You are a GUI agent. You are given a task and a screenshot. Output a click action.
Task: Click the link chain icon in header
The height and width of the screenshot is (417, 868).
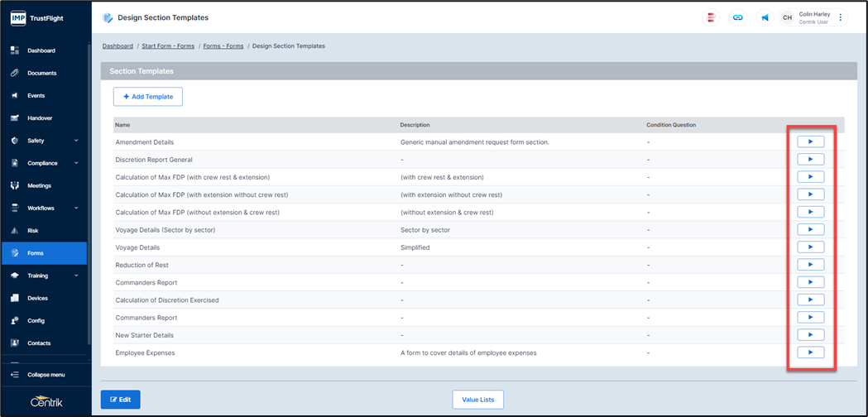click(x=737, y=17)
